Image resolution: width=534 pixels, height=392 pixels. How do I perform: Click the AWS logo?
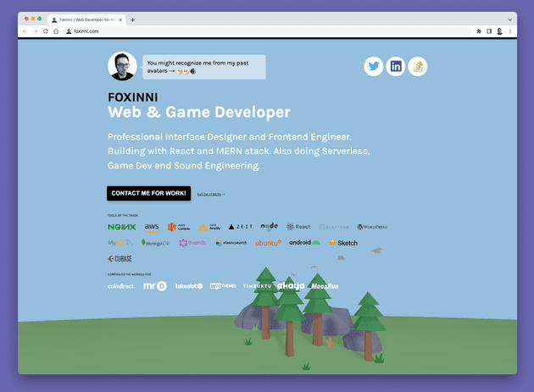click(152, 227)
